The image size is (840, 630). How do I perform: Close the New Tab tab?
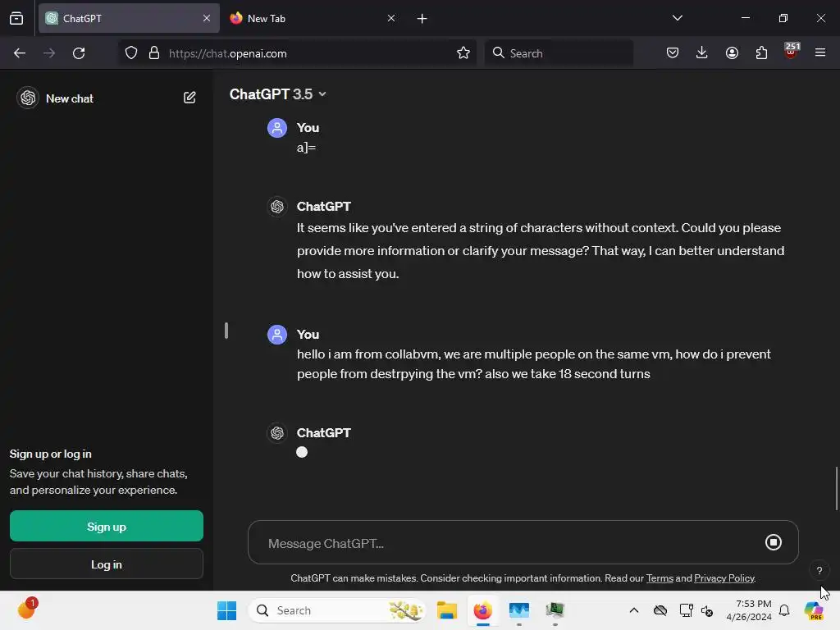click(x=391, y=18)
